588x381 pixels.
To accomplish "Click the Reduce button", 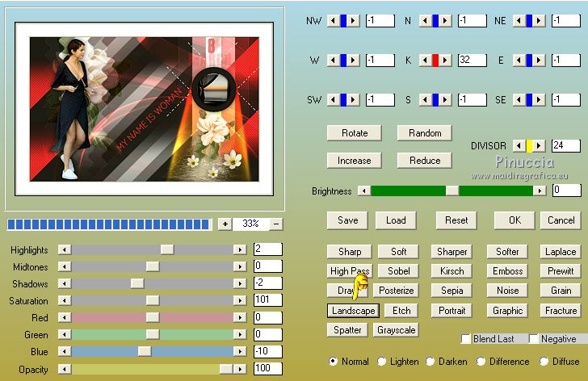I will [x=425, y=161].
